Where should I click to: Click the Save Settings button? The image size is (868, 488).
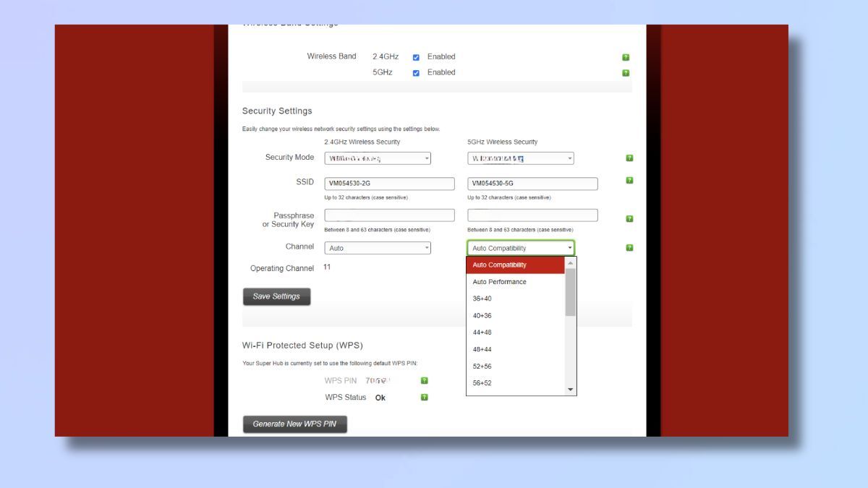[x=276, y=296]
